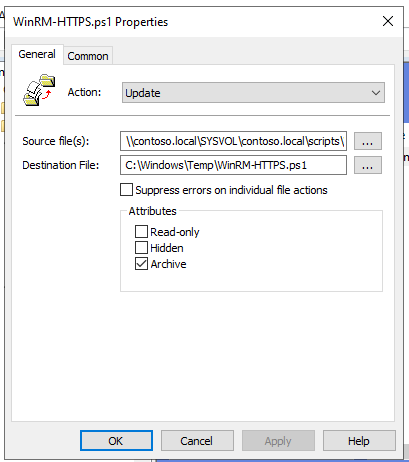This screenshot has width=409, height=462.
Task: Click the Apply button
Action: [278, 441]
